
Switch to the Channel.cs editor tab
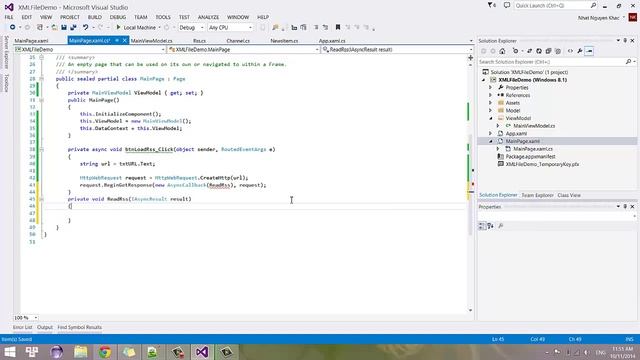point(238,41)
